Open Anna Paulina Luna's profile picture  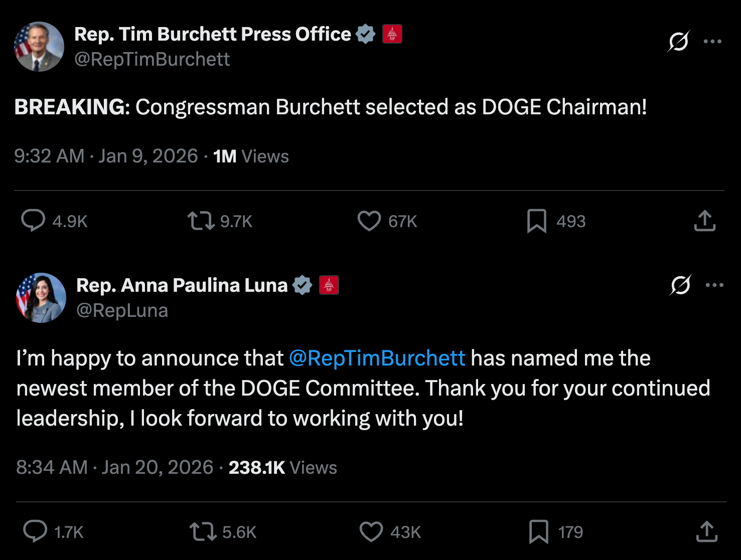pos(41,298)
